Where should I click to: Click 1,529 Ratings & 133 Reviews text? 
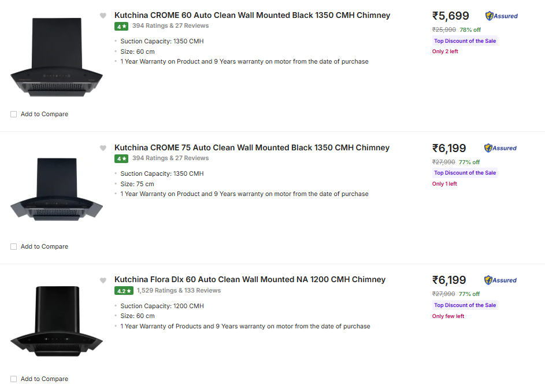(179, 291)
